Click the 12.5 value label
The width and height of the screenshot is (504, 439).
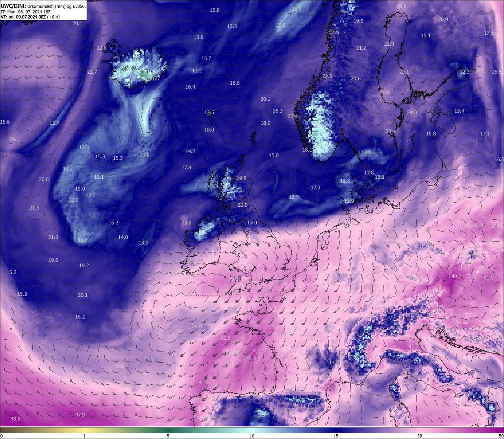click(x=209, y=113)
